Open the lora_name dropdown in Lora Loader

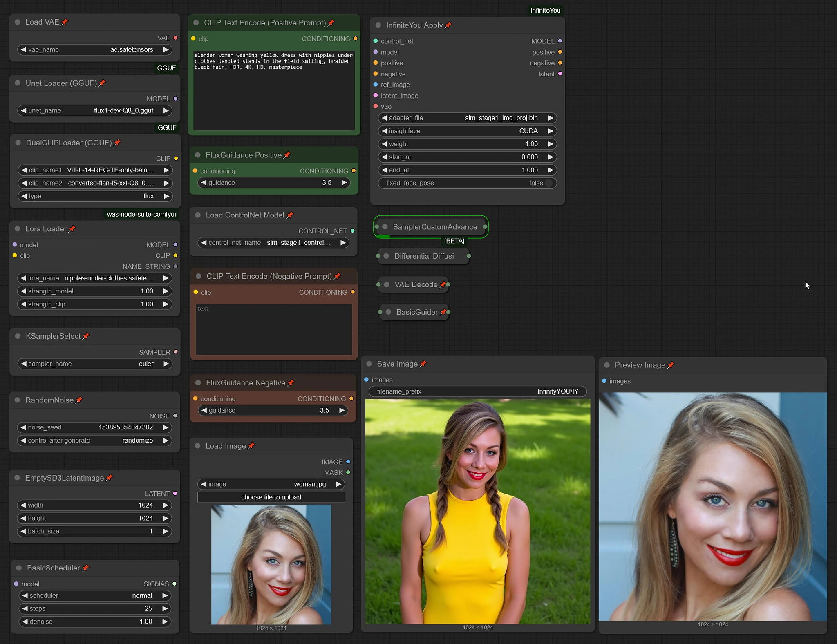[95, 278]
